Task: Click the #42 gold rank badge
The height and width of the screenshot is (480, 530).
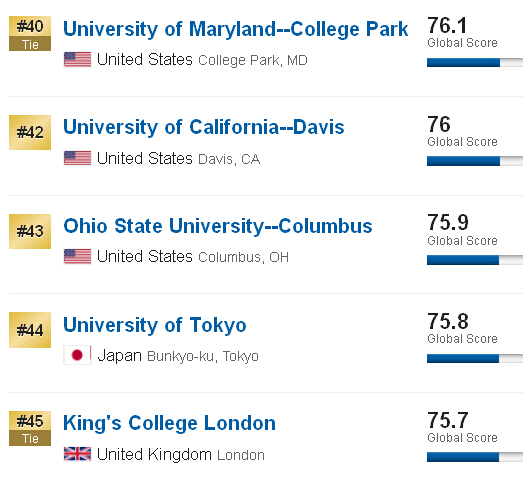Action: (x=30, y=132)
